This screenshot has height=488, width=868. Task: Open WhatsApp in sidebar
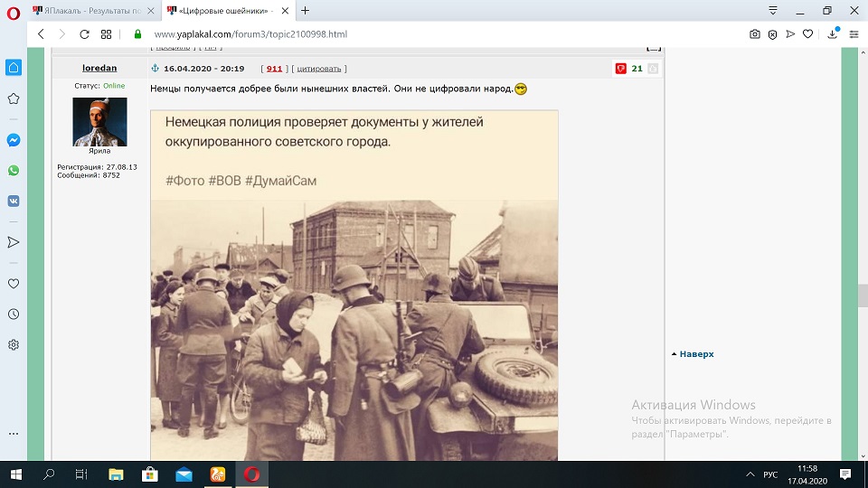[14, 171]
